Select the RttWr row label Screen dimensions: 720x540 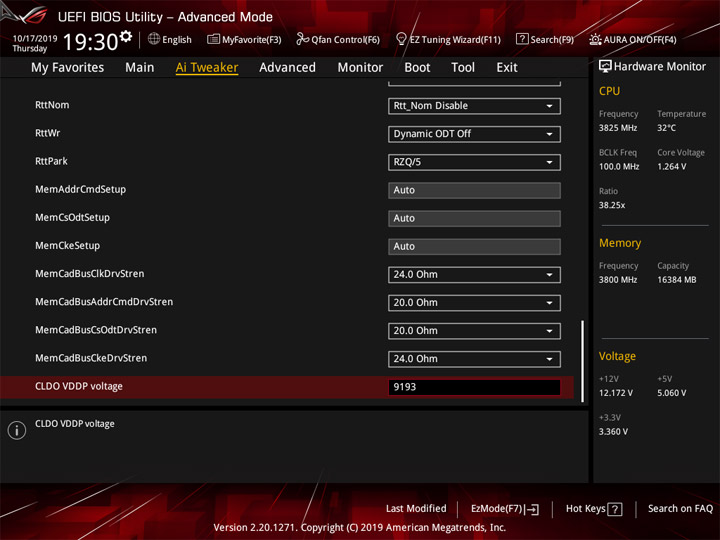pyautogui.click(x=48, y=133)
